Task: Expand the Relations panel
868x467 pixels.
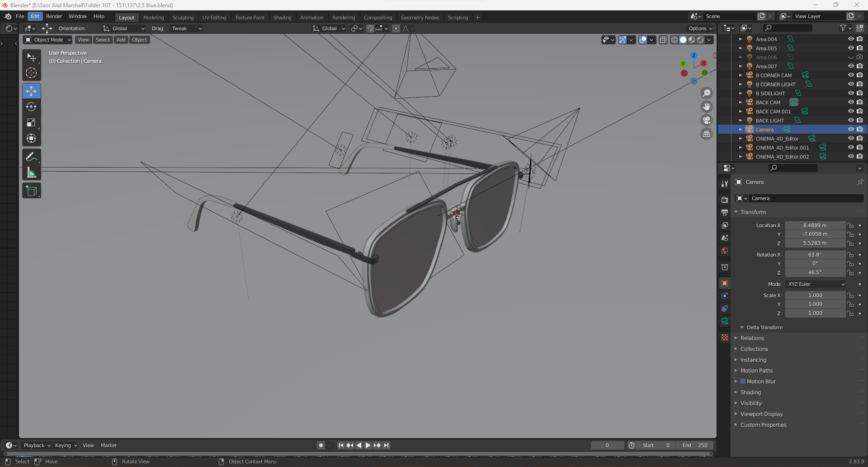Action: click(752, 338)
